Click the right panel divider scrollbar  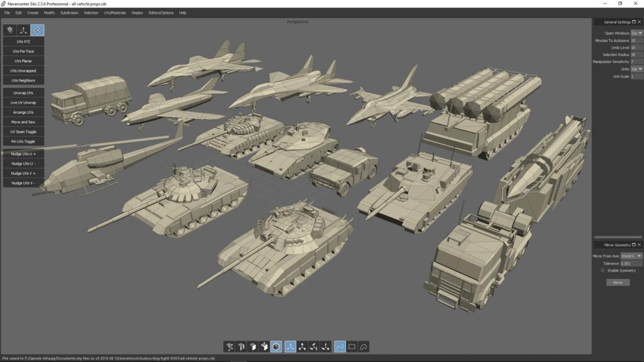(x=618, y=237)
